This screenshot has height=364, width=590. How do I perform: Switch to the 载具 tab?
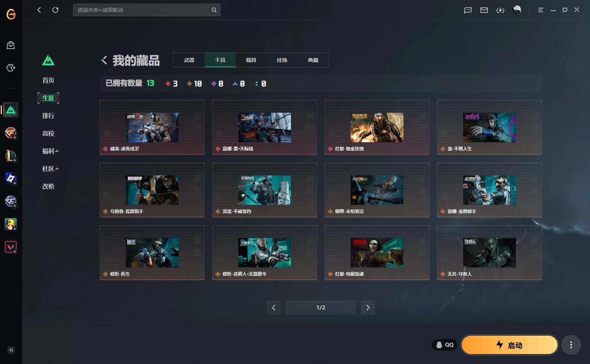coord(251,60)
